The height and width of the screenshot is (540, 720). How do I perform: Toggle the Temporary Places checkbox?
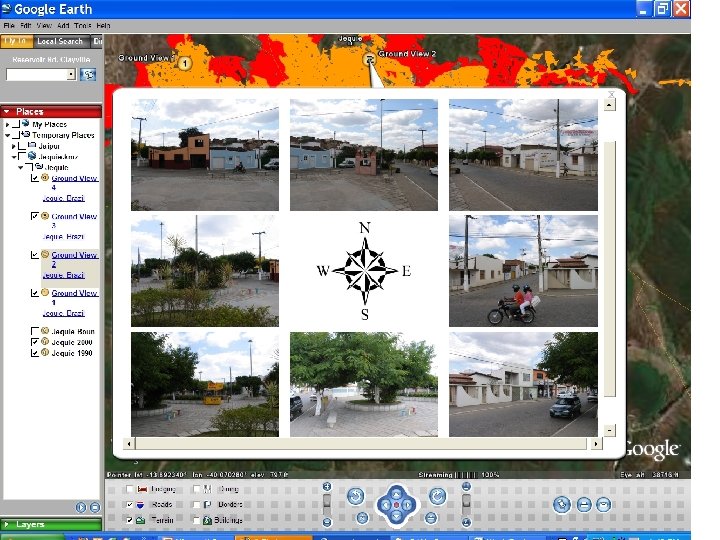coord(16,135)
